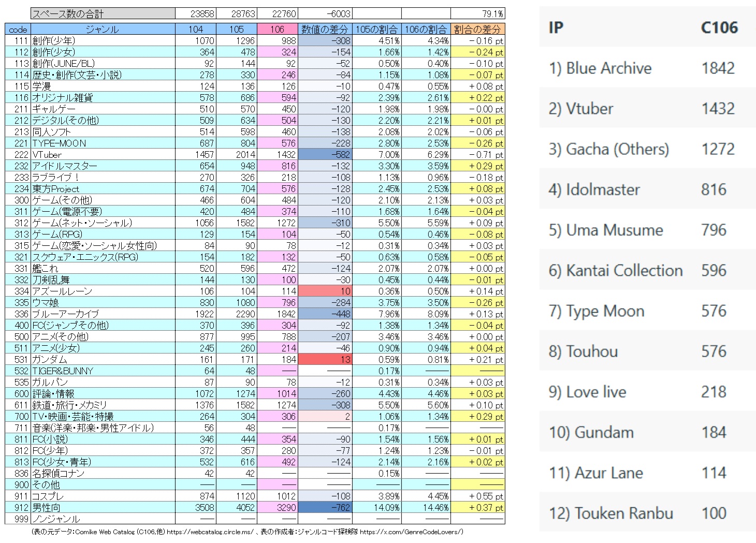Click the ノンジャンル genre cell
Viewport: 756px width, 543px height.
click(x=103, y=519)
